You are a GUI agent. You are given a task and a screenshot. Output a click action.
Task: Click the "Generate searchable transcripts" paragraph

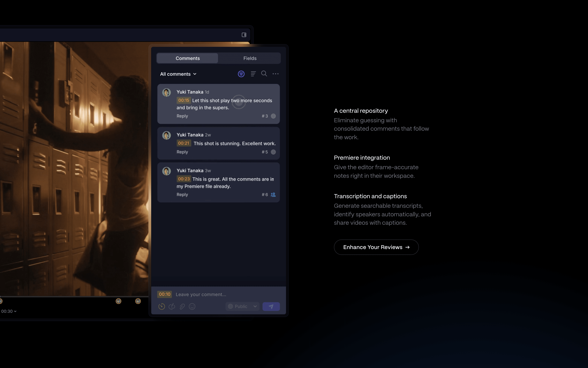tap(382, 214)
